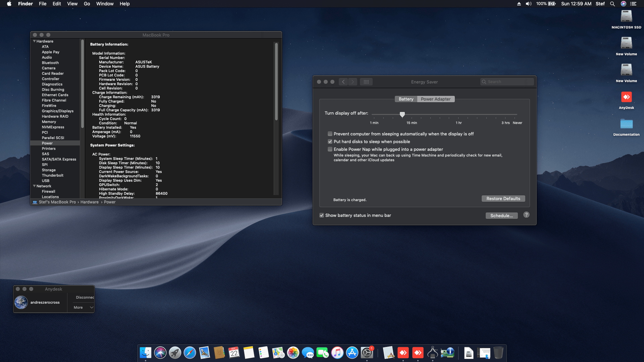Image resolution: width=644 pixels, height=362 pixels.
Task: Expand the More dropdown in Anydesk
Action: click(83, 307)
